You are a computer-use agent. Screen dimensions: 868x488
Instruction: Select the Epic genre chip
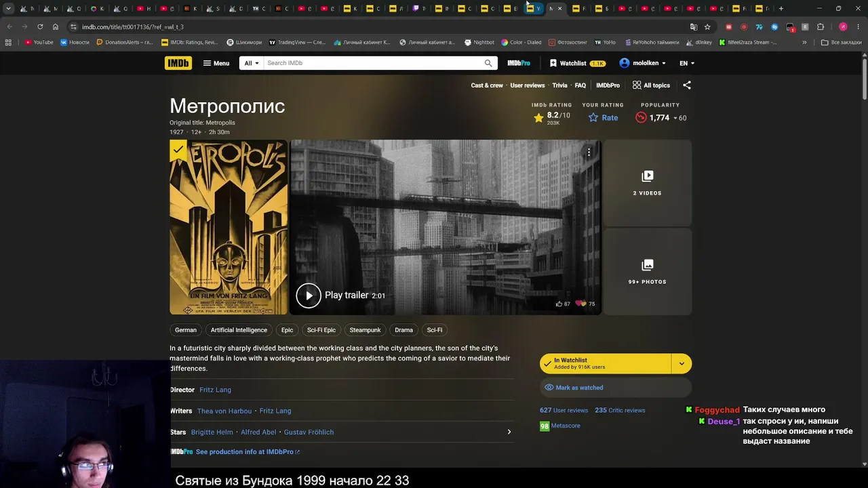(288, 330)
